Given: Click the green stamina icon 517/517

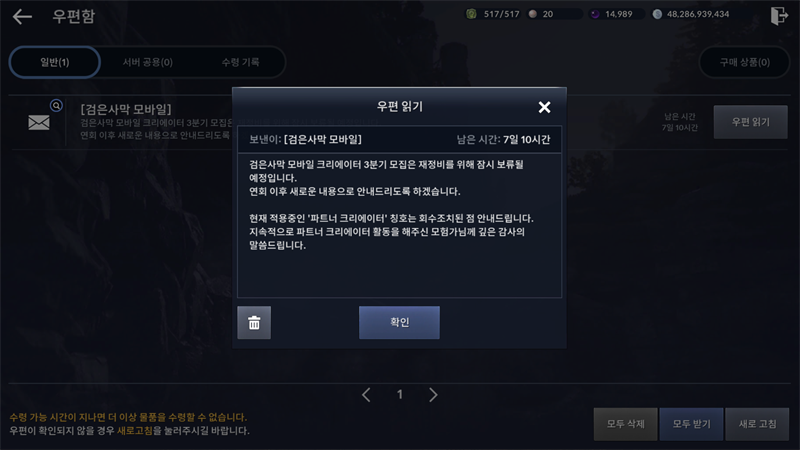Looking at the screenshot, I should pyautogui.click(x=471, y=14).
